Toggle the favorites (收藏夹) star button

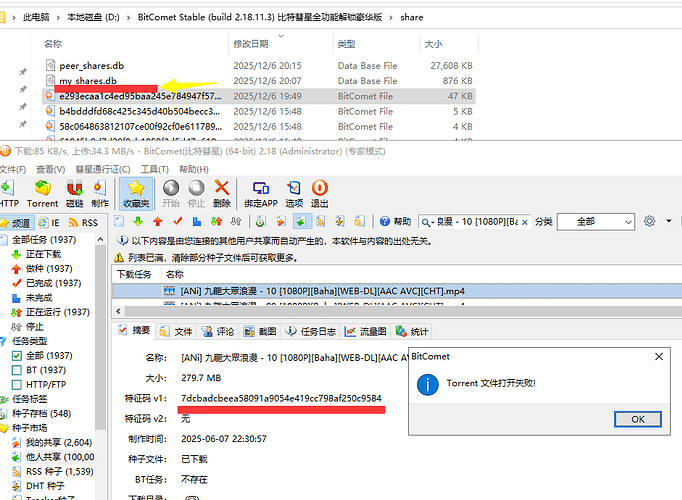[136, 194]
